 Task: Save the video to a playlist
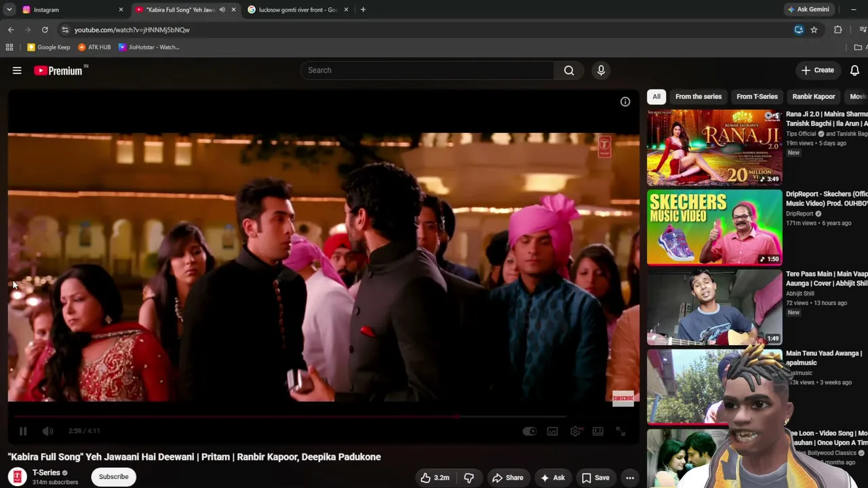point(595,478)
